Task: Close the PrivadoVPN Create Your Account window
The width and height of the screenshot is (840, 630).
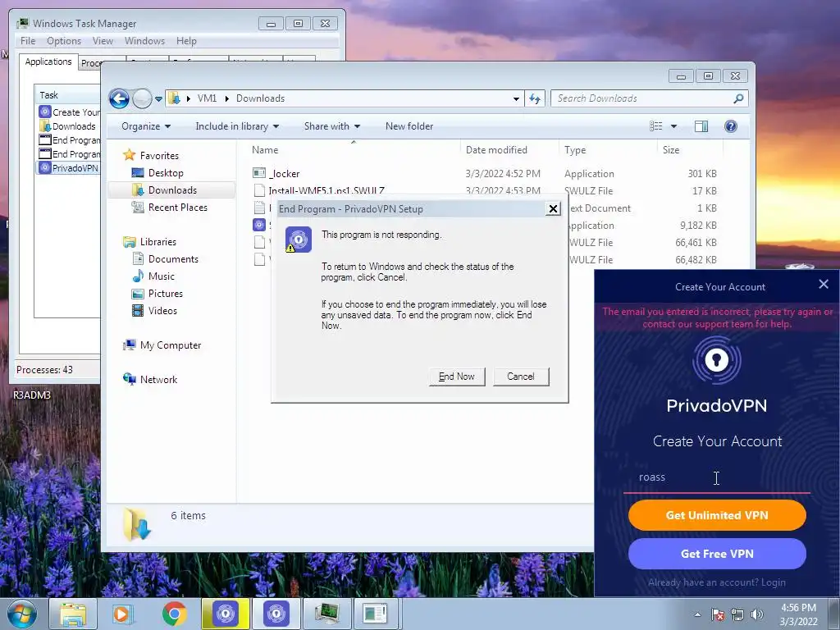Action: [824, 285]
